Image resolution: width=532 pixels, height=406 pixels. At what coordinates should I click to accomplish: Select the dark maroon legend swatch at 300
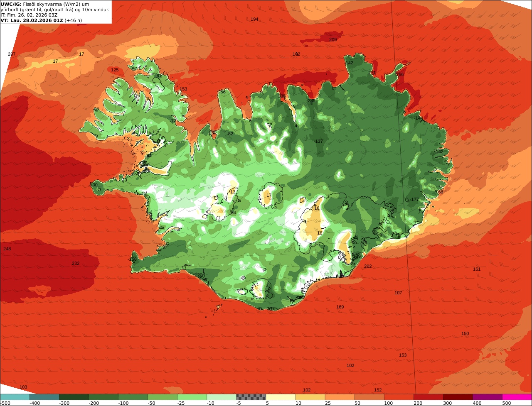click(457, 397)
